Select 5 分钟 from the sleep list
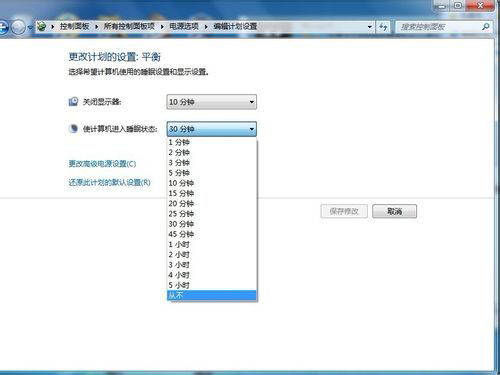This screenshot has height=375, width=500. 212,173
